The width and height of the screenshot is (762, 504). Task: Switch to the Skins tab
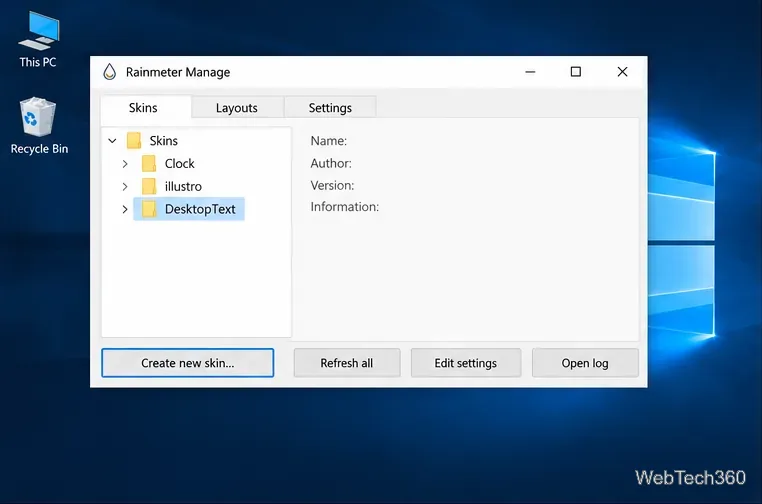pyautogui.click(x=145, y=107)
